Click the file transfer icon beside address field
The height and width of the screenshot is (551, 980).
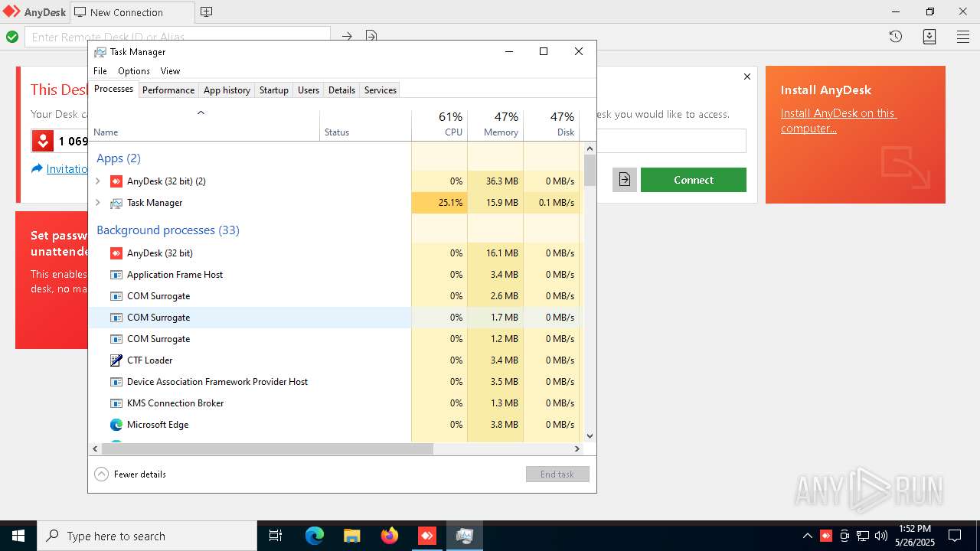coord(371,36)
